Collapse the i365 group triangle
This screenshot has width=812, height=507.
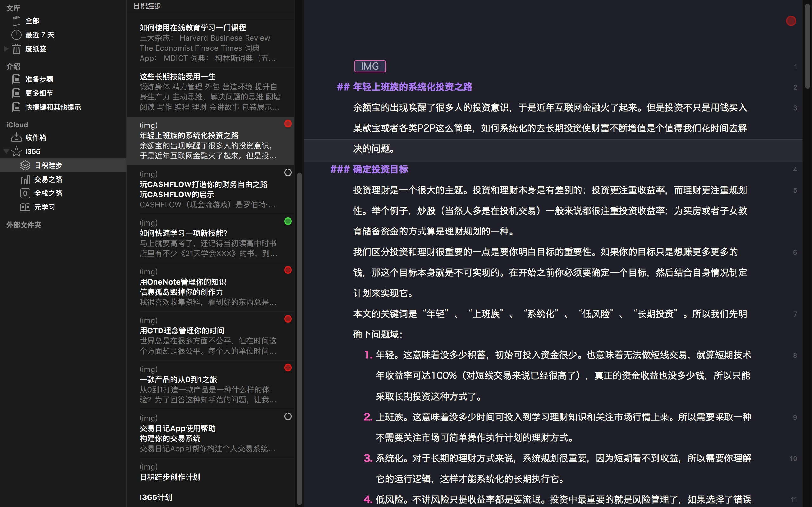6,151
